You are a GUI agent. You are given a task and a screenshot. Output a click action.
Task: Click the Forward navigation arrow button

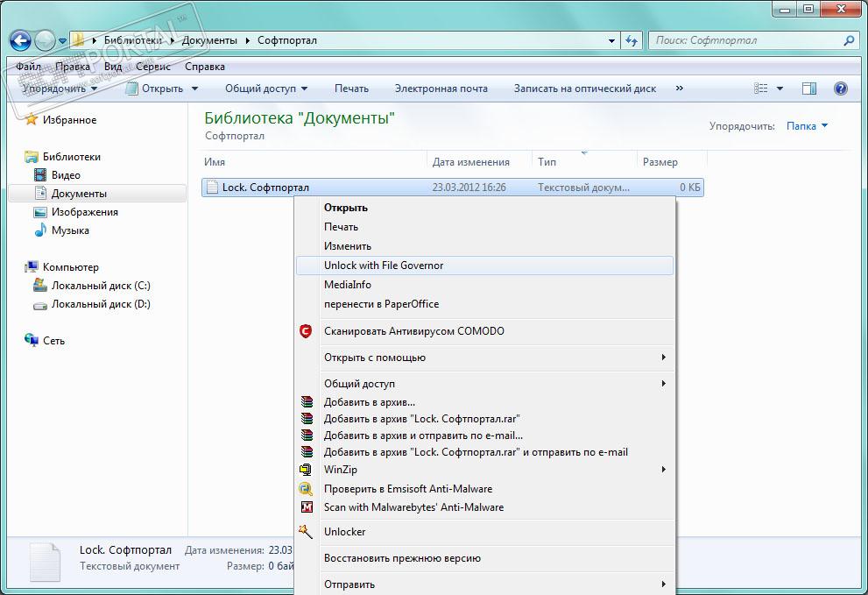[x=45, y=40]
